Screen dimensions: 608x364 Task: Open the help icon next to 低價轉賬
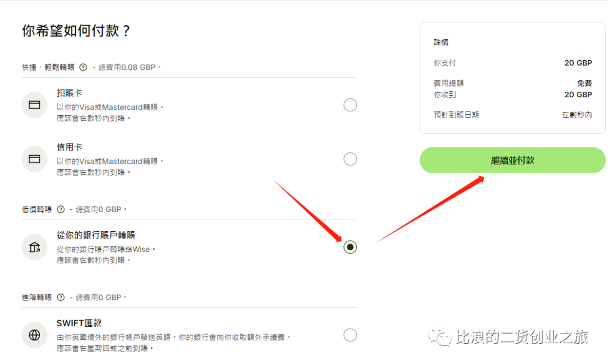coord(60,209)
